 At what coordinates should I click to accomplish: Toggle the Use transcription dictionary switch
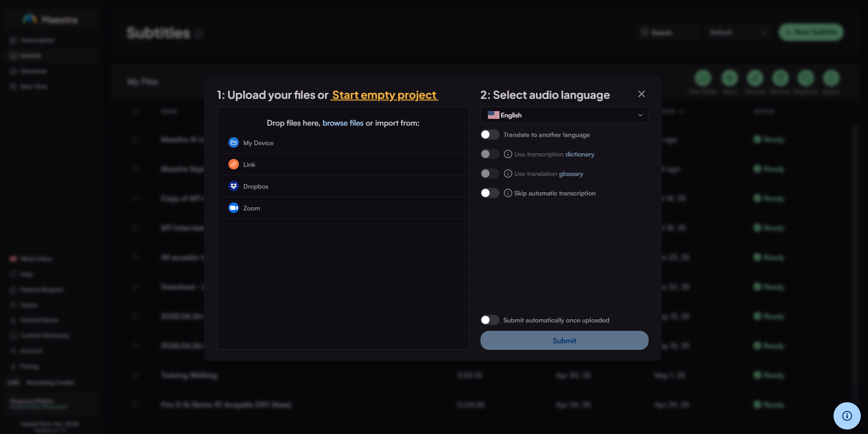tap(490, 154)
